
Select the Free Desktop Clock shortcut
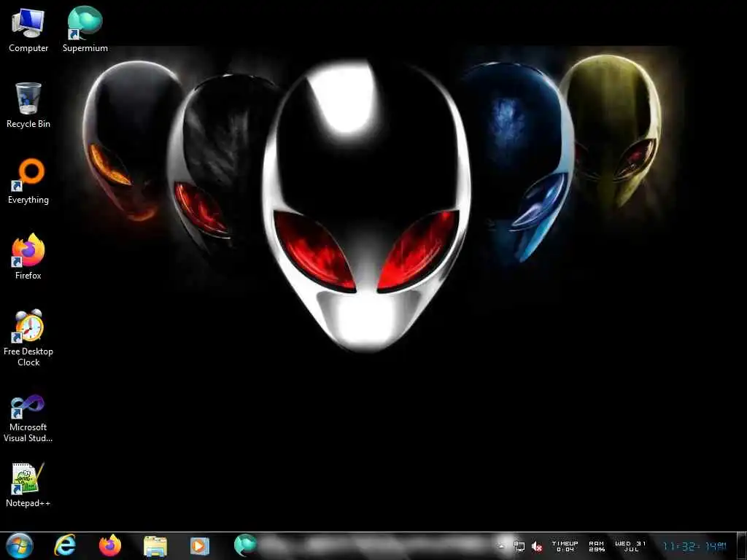[x=28, y=338]
